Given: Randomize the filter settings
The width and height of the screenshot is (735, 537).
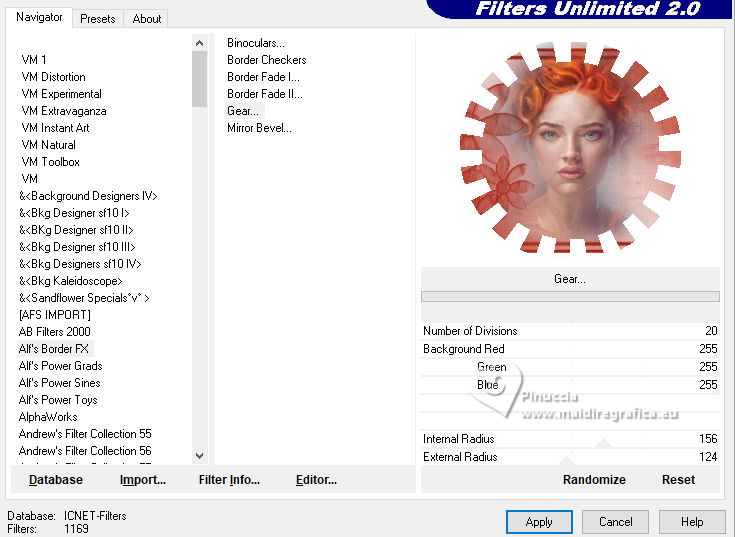Looking at the screenshot, I should click(x=594, y=480).
